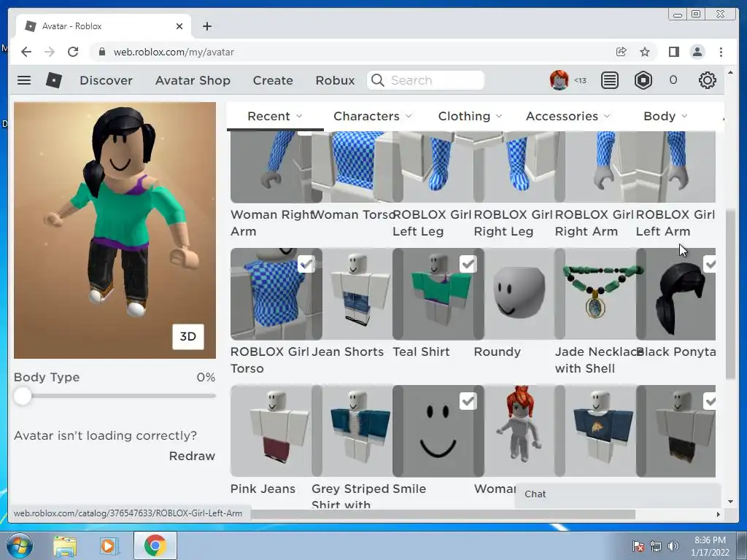Image resolution: width=747 pixels, height=560 pixels.
Task: Uncheck the checkbox on black shorts item
Action: [709, 401]
